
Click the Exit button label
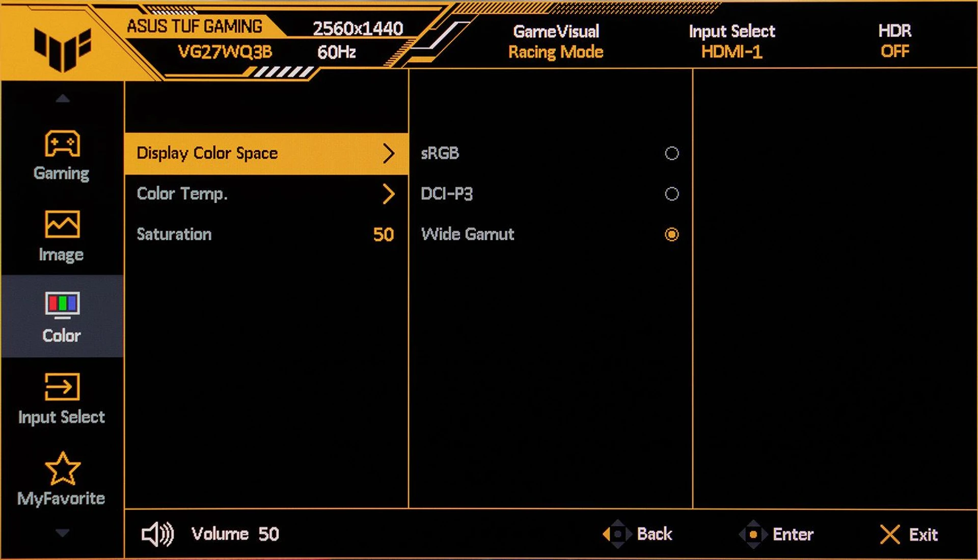click(923, 535)
